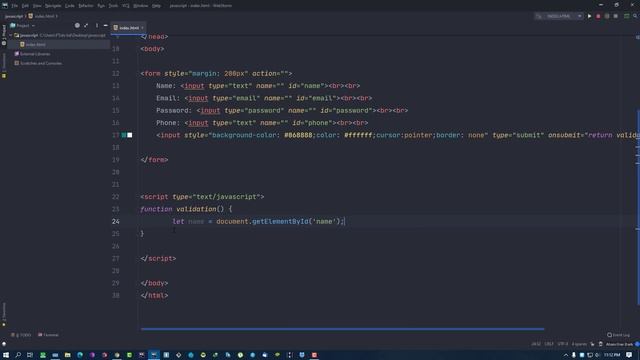Click the locate file target icon in Project panel
This screenshot has height=360, width=640.
coord(77,25)
